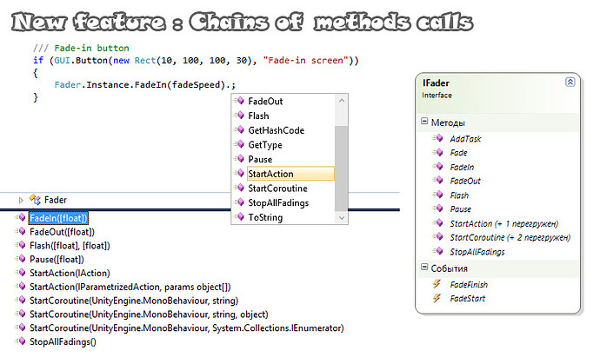Select StartCoroutine(MonoBehaviour, string) member
600x364 pixels.
pos(134,301)
